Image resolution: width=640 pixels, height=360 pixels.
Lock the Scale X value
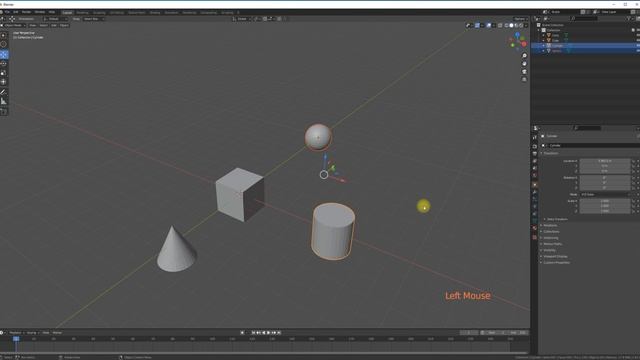coord(633,201)
